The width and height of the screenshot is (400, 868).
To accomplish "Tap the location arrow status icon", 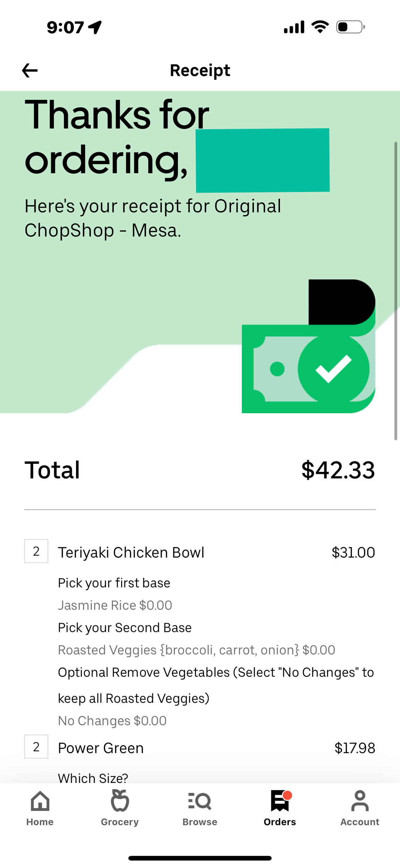I will [x=95, y=27].
